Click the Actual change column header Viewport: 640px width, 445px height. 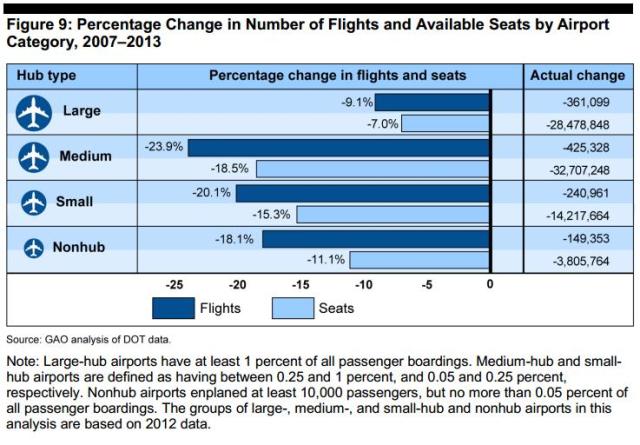coord(576,76)
